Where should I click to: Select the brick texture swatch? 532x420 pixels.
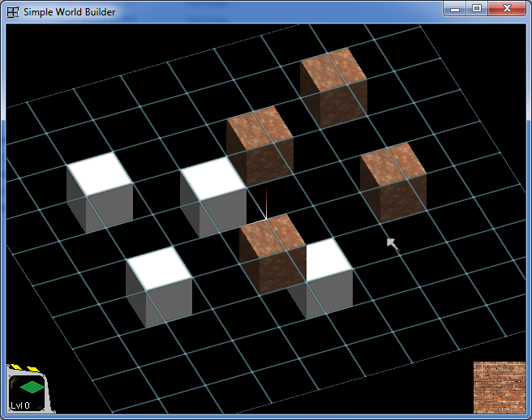500,388
